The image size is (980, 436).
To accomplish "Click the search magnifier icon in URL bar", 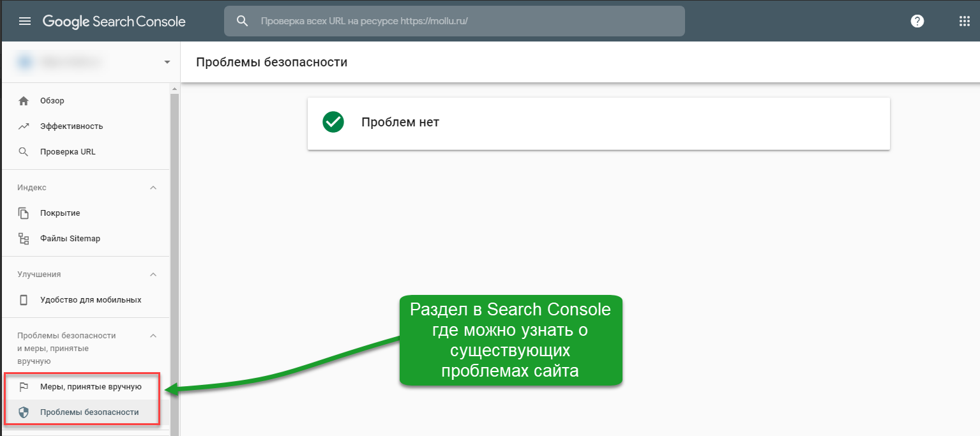I will pos(242,21).
